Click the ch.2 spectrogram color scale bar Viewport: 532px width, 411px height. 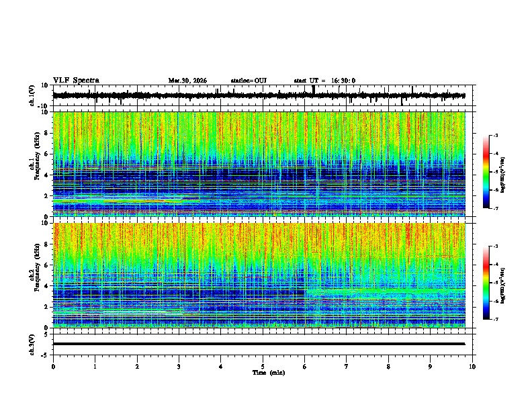(x=486, y=283)
